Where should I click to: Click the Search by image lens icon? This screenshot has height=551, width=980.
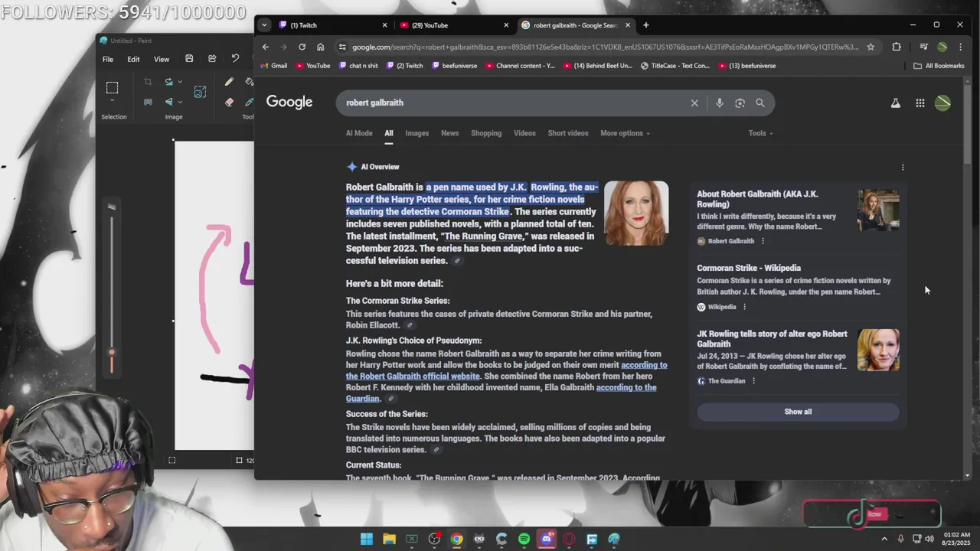[x=740, y=103]
